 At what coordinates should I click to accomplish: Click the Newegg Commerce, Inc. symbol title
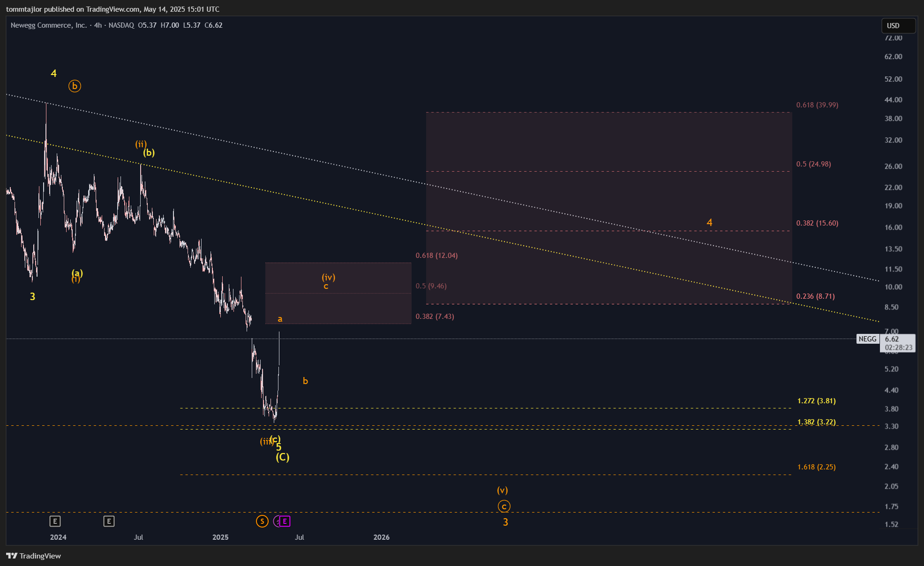49,25
